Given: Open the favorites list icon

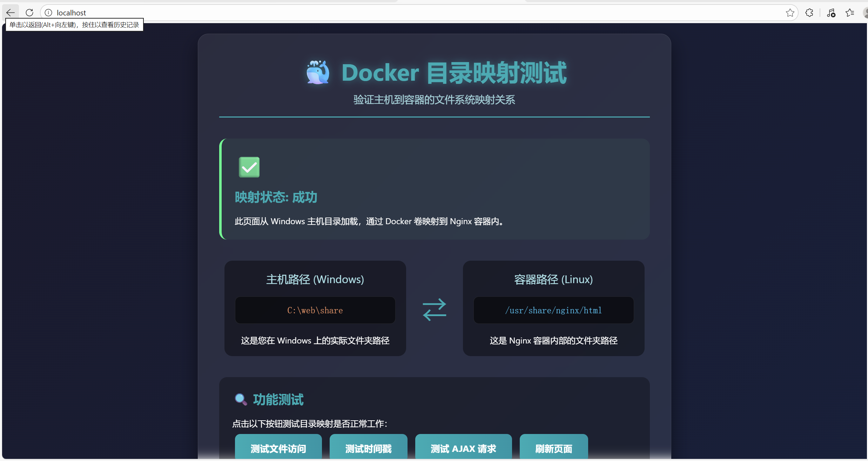Looking at the screenshot, I should 849,13.
